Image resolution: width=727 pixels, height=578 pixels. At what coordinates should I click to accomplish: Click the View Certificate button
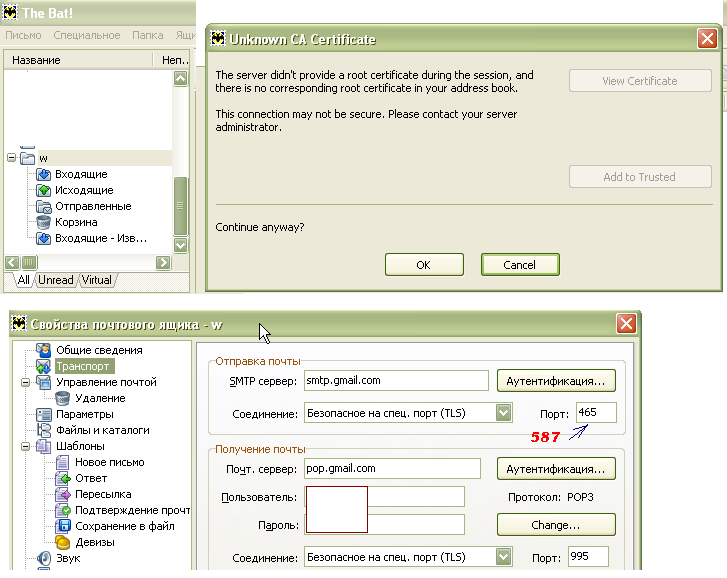(640, 81)
